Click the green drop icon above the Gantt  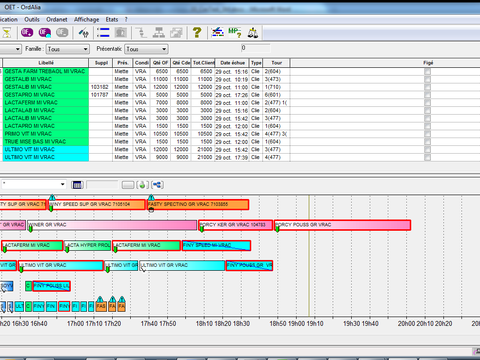142,185
